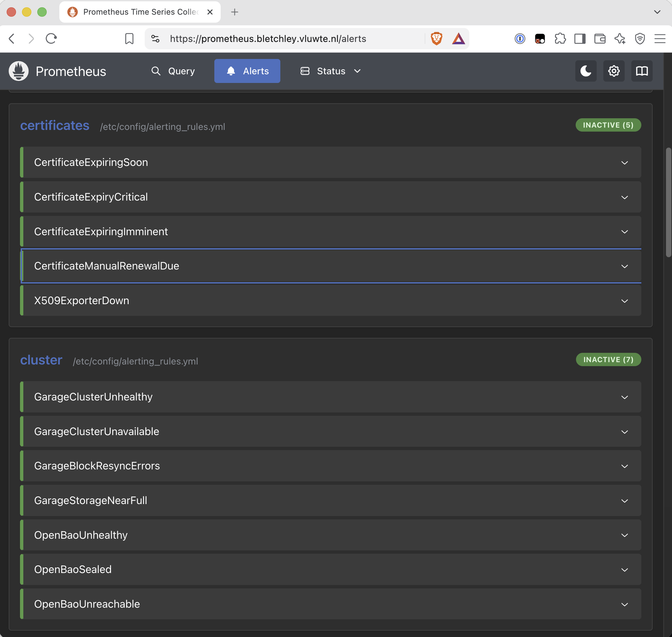
Task: Reload the page
Action: [51, 39]
